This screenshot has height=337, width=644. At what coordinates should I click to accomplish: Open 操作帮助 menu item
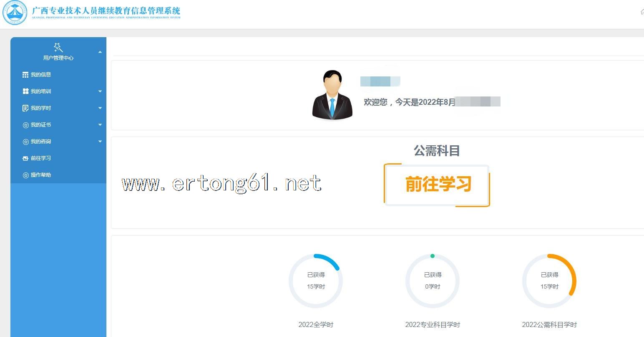pos(41,175)
